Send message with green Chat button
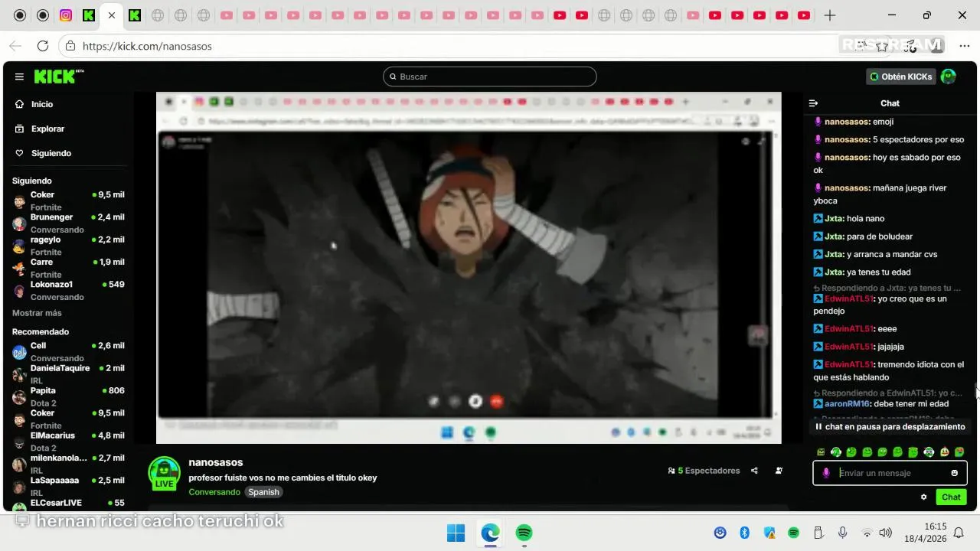This screenshot has height=551, width=980. coord(951,497)
